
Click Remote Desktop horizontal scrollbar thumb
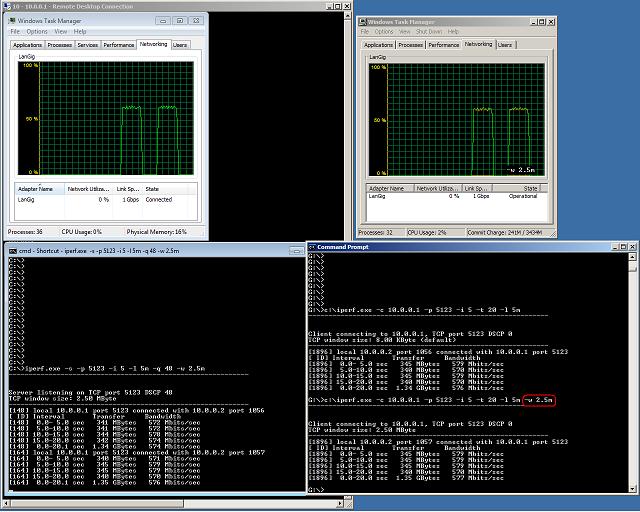click(96, 504)
